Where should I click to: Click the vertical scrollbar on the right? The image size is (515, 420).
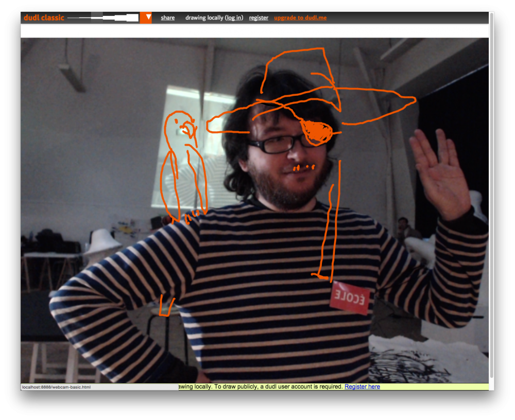491,197
